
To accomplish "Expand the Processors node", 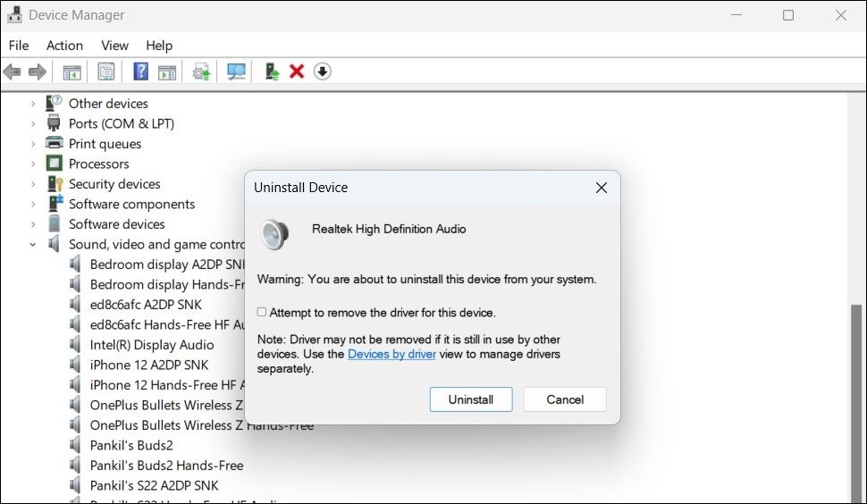I will click(32, 164).
